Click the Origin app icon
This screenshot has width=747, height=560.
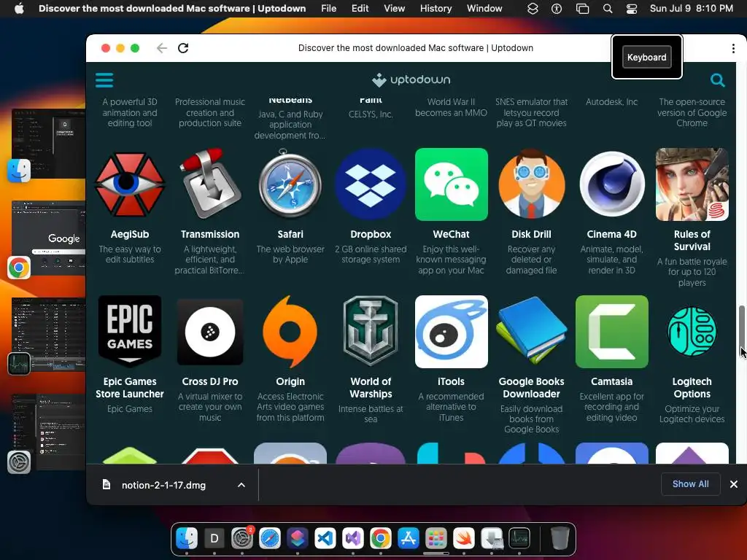pyautogui.click(x=290, y=332)
